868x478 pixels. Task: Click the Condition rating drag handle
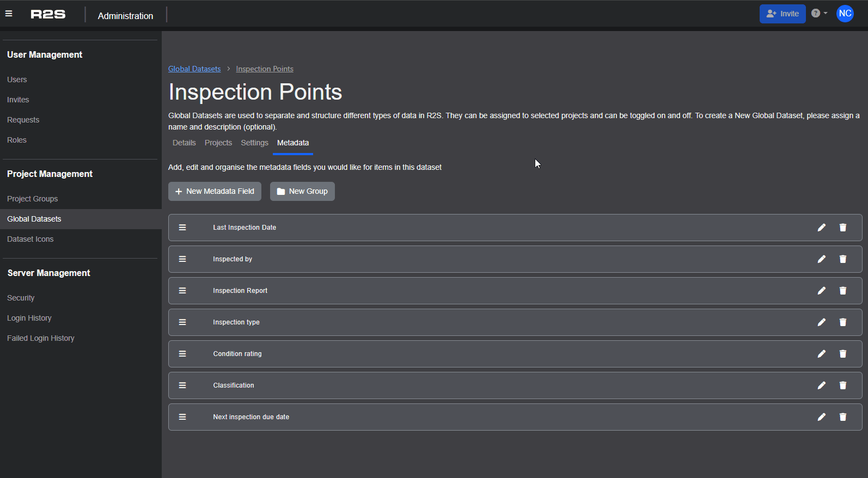182,354
